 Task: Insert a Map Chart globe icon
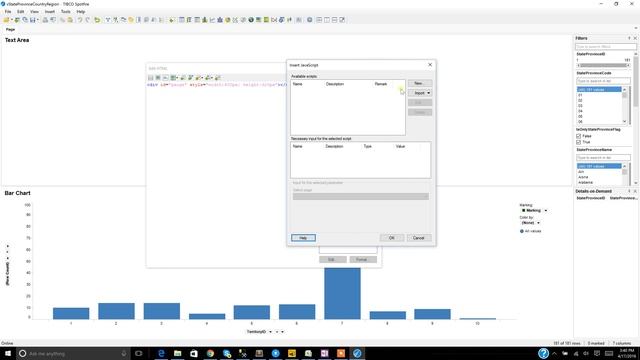[251, 20]
